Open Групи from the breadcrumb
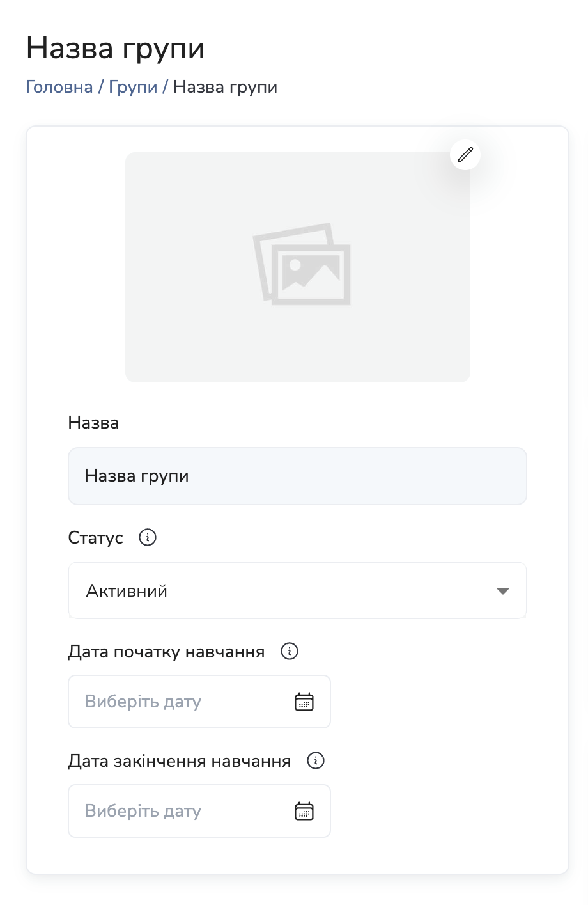Viewport: 588px width, 905px height. (x=133, y=87)
